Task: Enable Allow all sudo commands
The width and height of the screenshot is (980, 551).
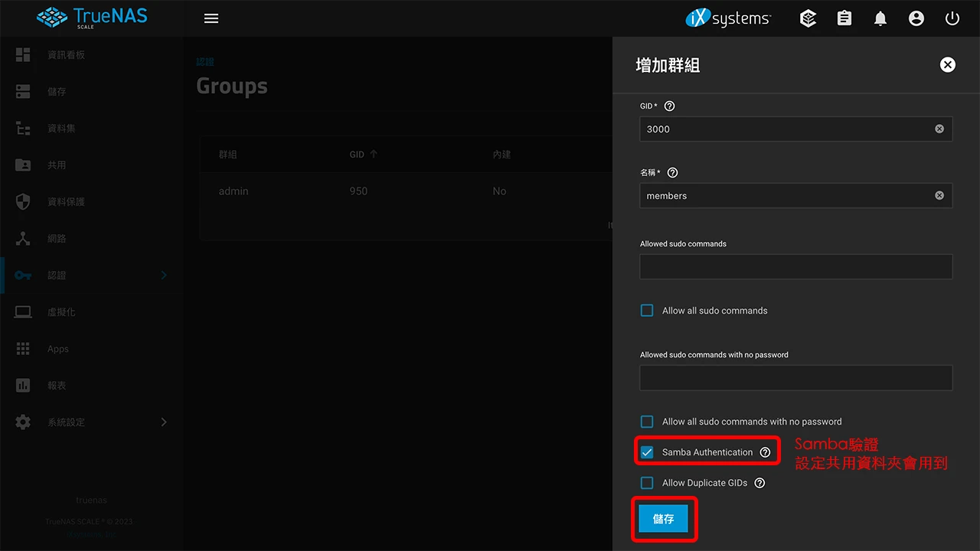Action: click(646, 311)
